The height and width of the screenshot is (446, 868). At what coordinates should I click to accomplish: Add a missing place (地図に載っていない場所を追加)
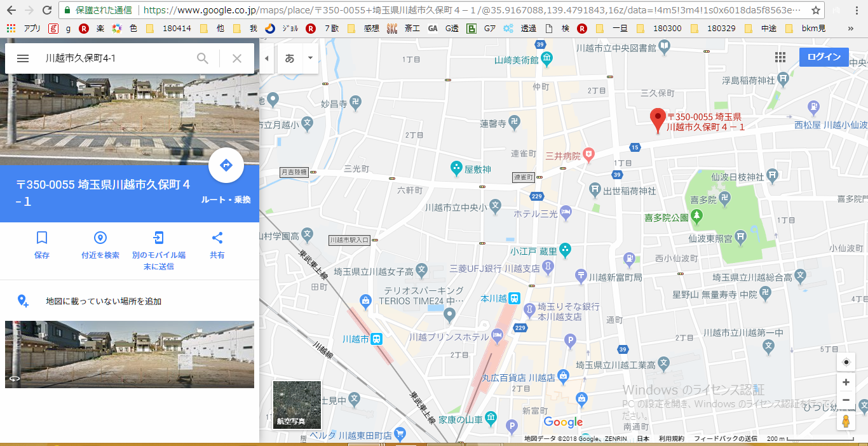pos(103,301)
